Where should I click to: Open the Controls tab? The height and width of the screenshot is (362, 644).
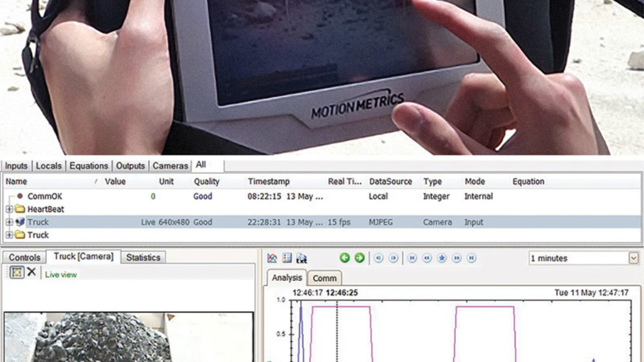point(24,257)
